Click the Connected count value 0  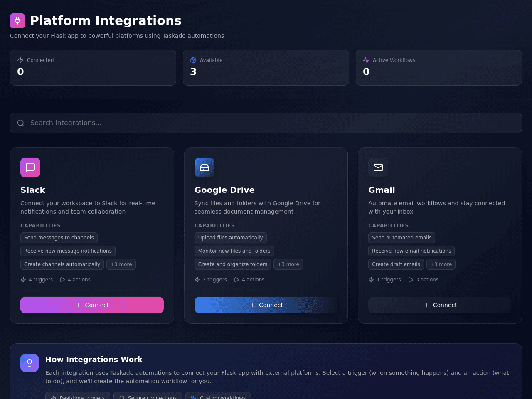click(x=20, y=72)
